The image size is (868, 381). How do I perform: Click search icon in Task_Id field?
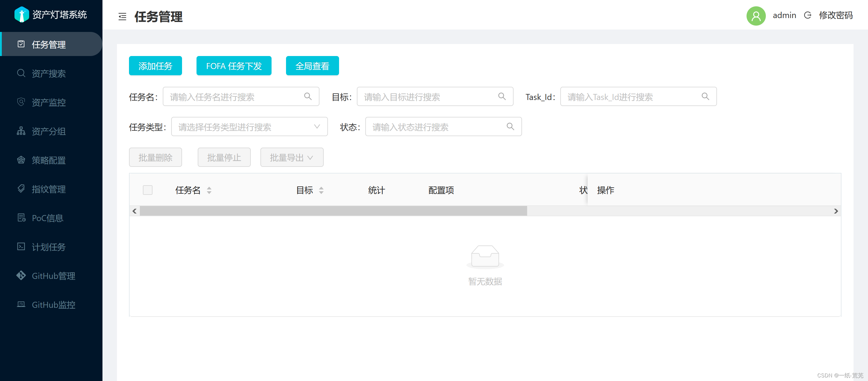[x=705, y=97]
